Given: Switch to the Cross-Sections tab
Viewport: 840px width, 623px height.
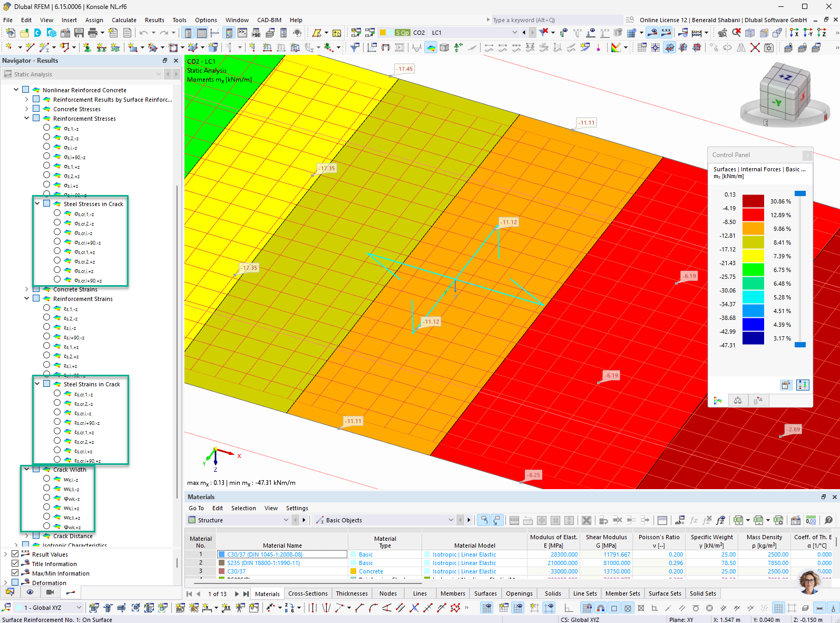Looking at the screenshot, I should point(308,593).
